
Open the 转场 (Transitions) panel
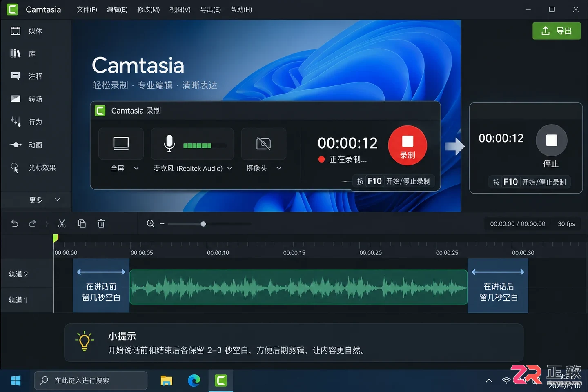[27, 99]
